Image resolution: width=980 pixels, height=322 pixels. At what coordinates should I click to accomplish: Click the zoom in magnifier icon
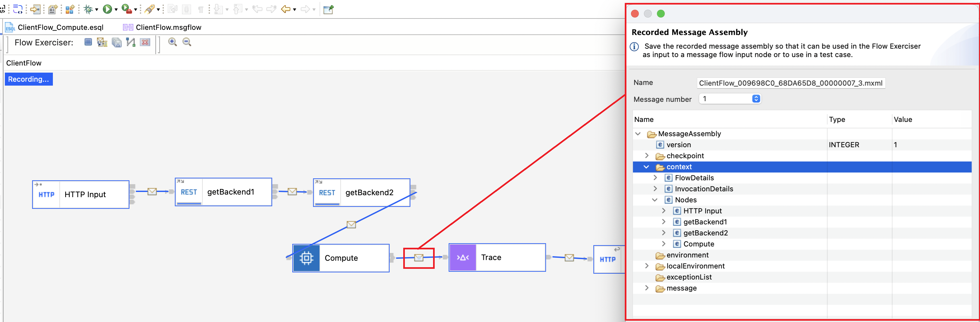pos(173,42)
